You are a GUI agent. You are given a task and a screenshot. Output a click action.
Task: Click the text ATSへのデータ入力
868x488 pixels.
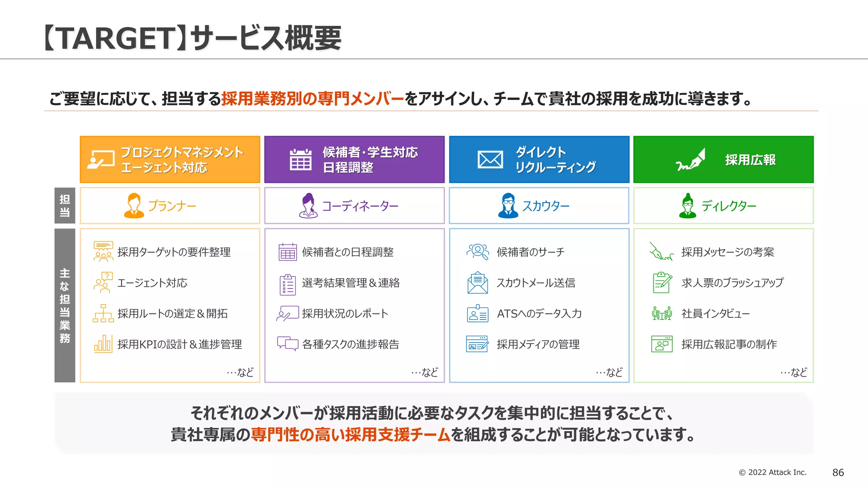(539, 313)
